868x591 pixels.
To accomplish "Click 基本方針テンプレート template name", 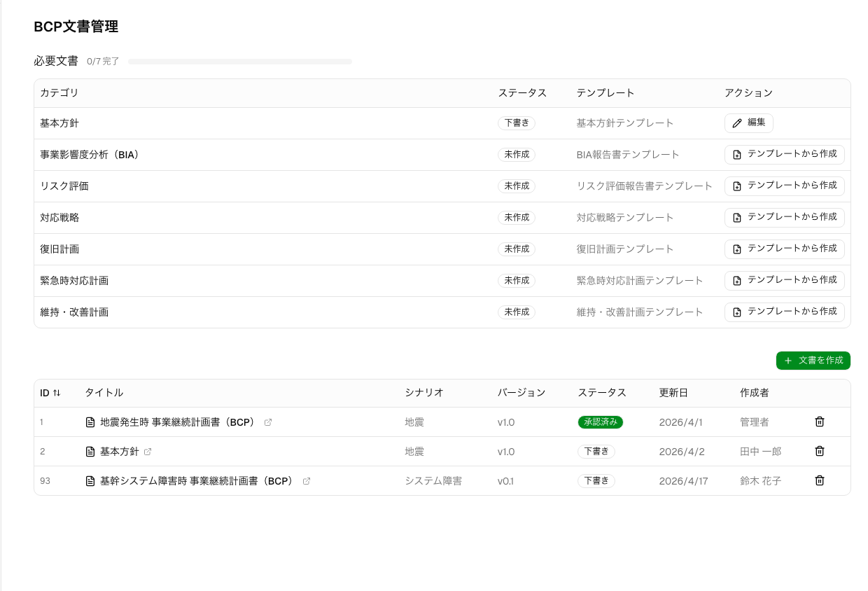I will pyautogui.click(x=625, y=123).
